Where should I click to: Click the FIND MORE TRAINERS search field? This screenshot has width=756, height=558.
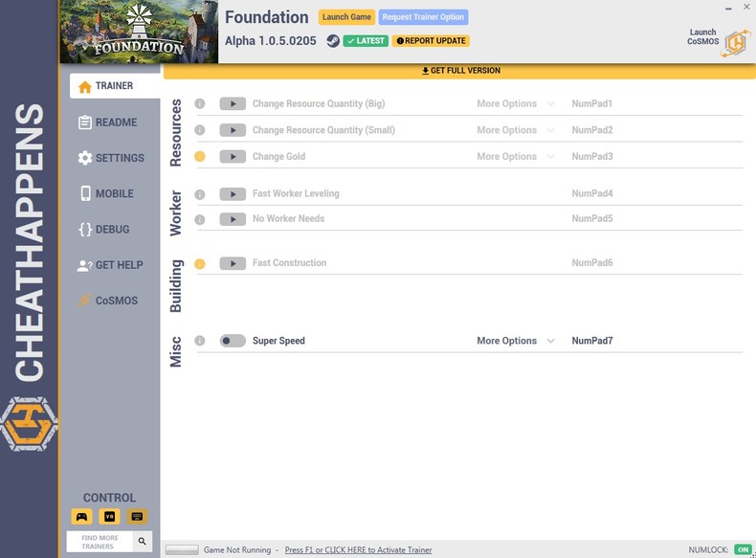click(x=100, y=542)
